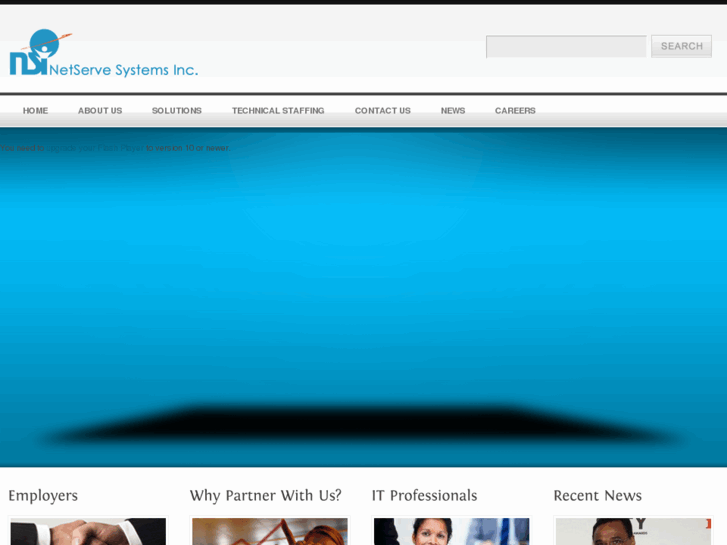727x545 pixels.
Task: Open CONTACT US page
Action: click(383, 111)
